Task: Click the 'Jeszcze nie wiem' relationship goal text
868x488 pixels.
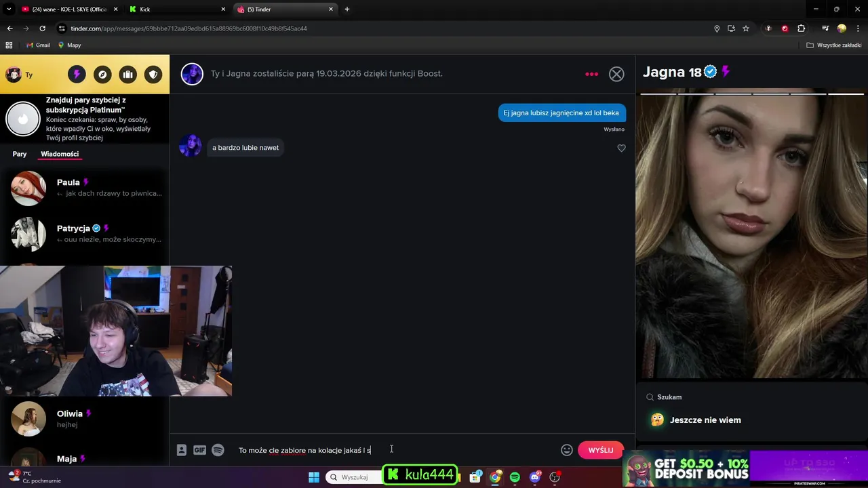Action: coord(705,420)
